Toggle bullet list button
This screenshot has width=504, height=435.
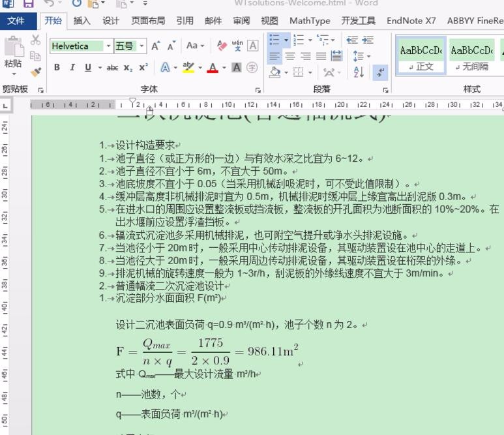click(274, 40)
